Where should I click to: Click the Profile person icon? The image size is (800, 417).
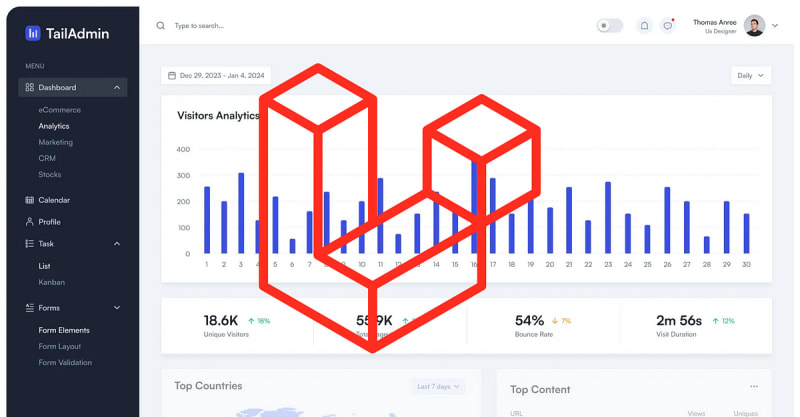coord(30,222)
